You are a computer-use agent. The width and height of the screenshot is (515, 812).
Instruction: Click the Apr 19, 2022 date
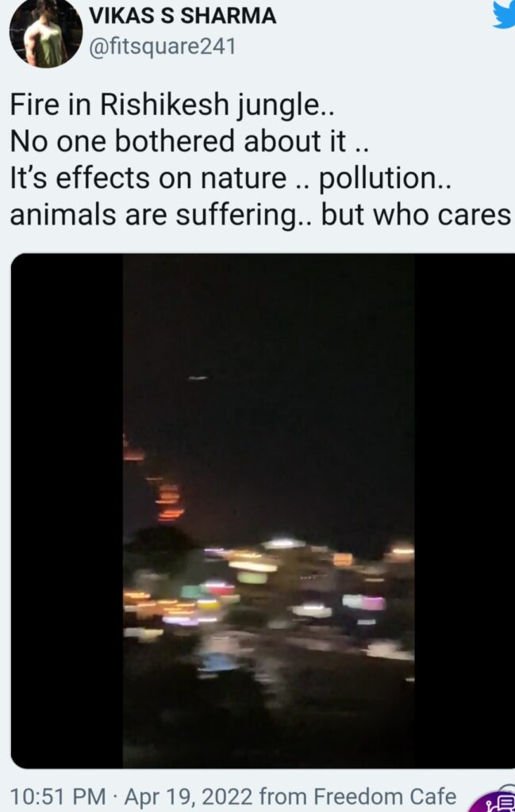tap(189, 796)
